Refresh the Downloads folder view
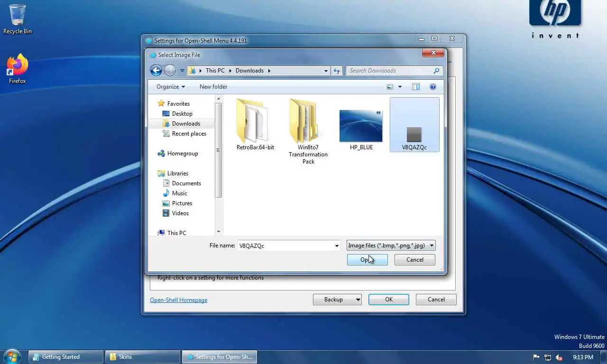 (337, 71)
